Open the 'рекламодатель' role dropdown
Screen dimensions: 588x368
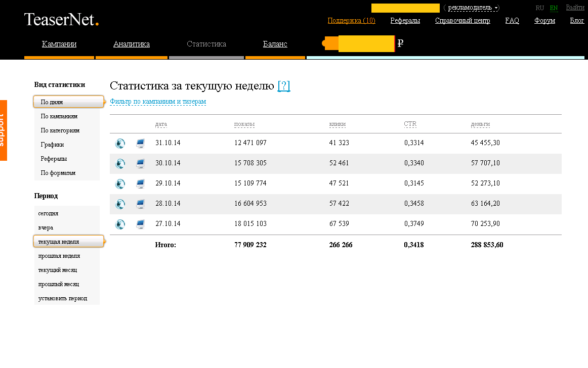click(473, 8)
